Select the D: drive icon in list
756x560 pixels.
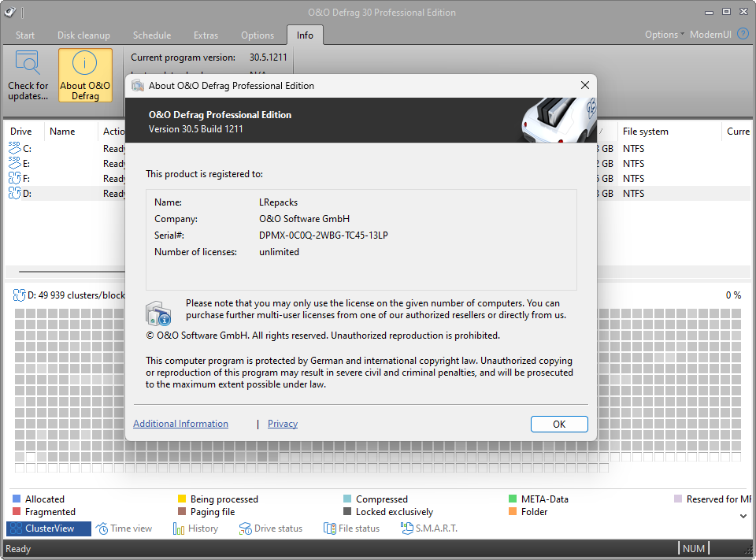tap(14, 193)
